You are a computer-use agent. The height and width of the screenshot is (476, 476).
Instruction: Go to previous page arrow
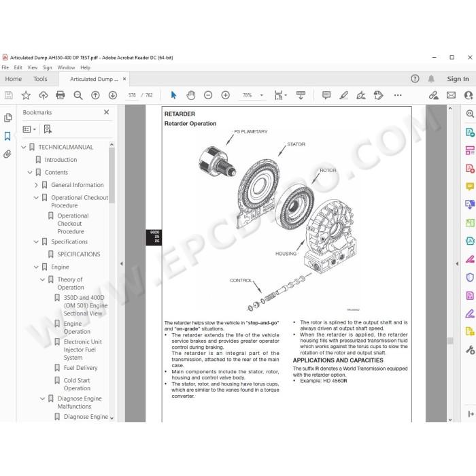[95, 95]
